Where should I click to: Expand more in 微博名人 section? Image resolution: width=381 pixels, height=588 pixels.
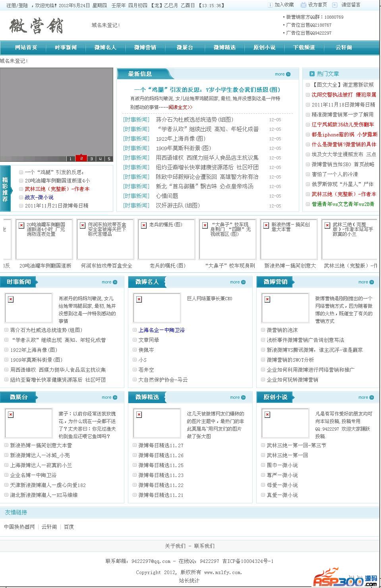click(238, 282)
